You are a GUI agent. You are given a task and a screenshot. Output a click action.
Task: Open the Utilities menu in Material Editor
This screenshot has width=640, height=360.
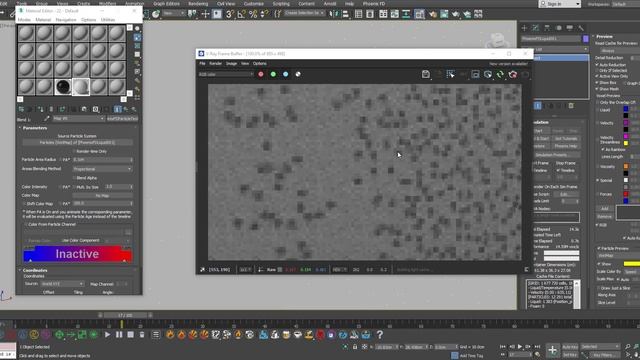(x=108, y=20)
